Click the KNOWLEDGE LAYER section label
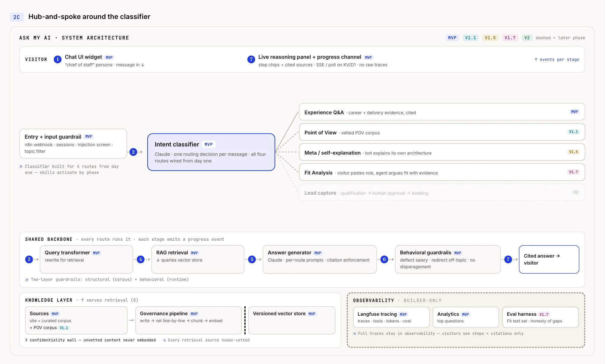Image resolution: width=605 pixels, height=364 pixels. (x=49, y=300)
